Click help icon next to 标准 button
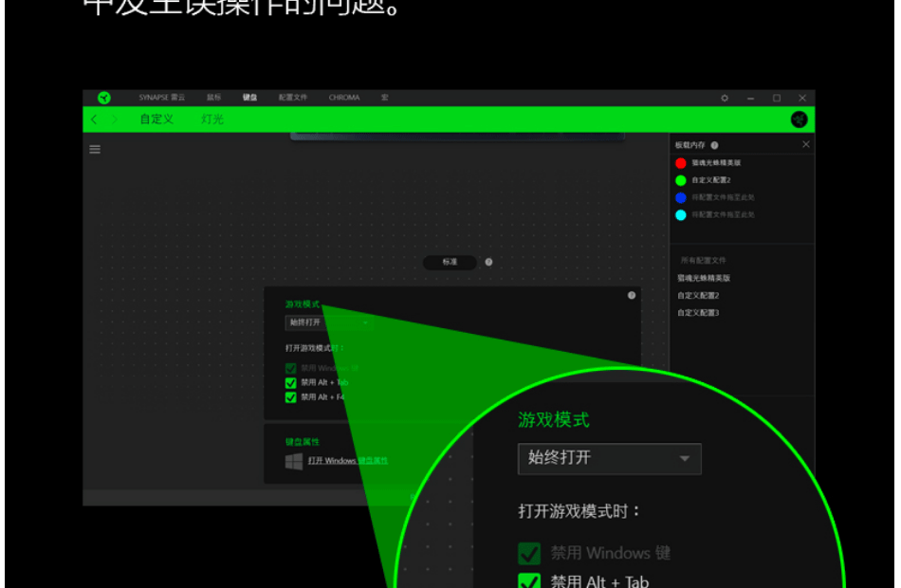901x588 pixels. click(x=488, y=262)
